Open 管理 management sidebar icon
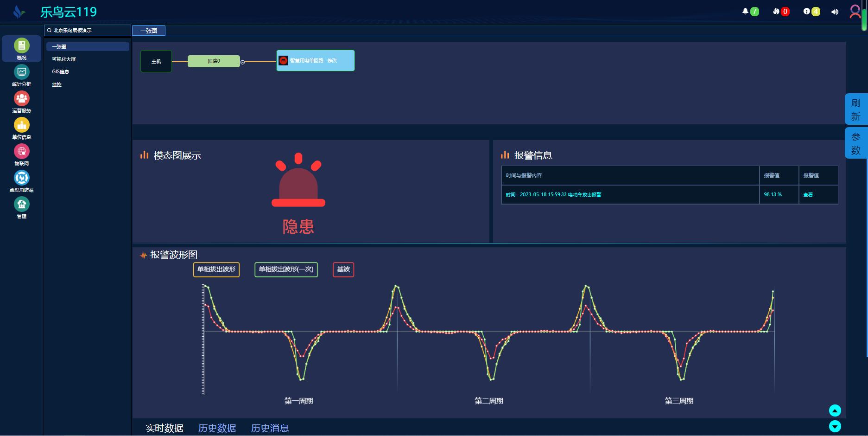This screenshot has width=868, height=436. coord(22,205)
